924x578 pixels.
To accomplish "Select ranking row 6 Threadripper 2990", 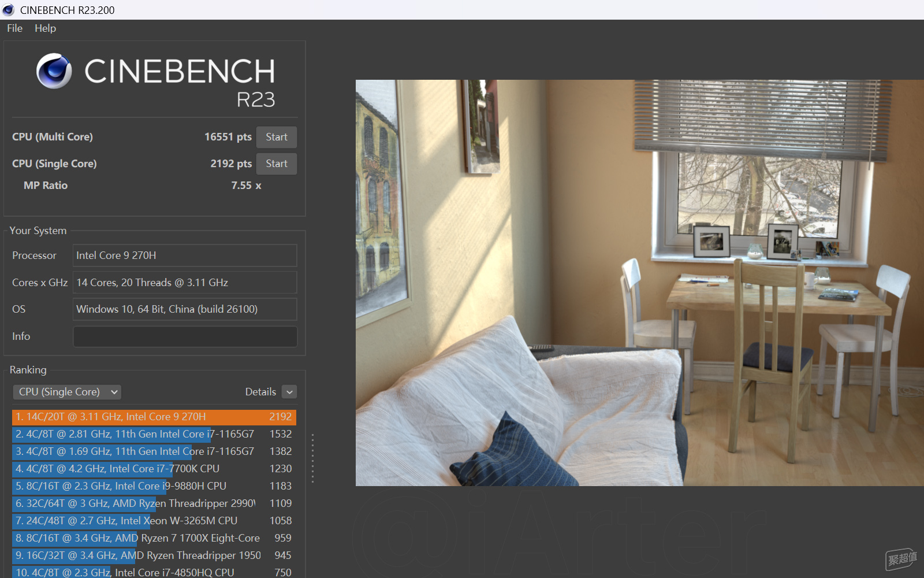I will [x=154, y=503].
